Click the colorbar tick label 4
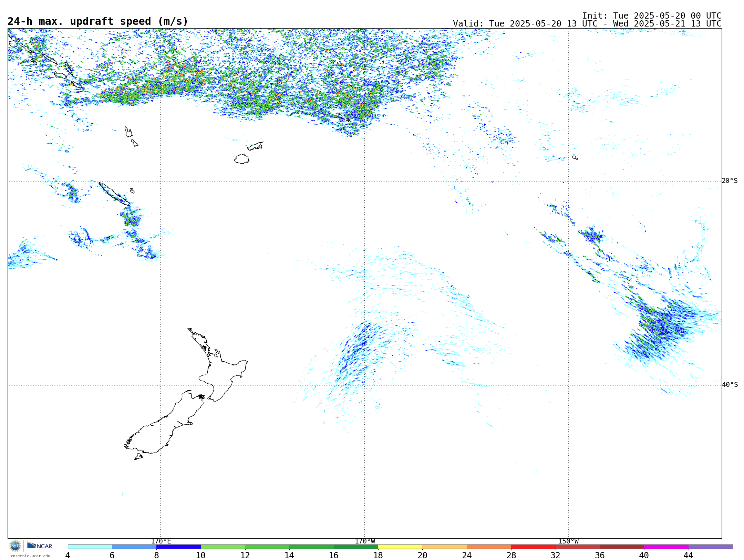This screenshot has height=560, width=744. coord(68,555)
